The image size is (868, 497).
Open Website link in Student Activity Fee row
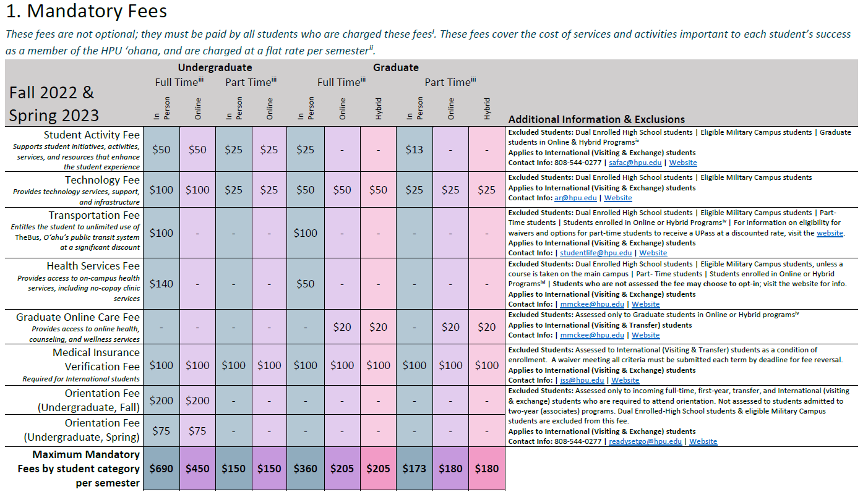coord(683,163)
